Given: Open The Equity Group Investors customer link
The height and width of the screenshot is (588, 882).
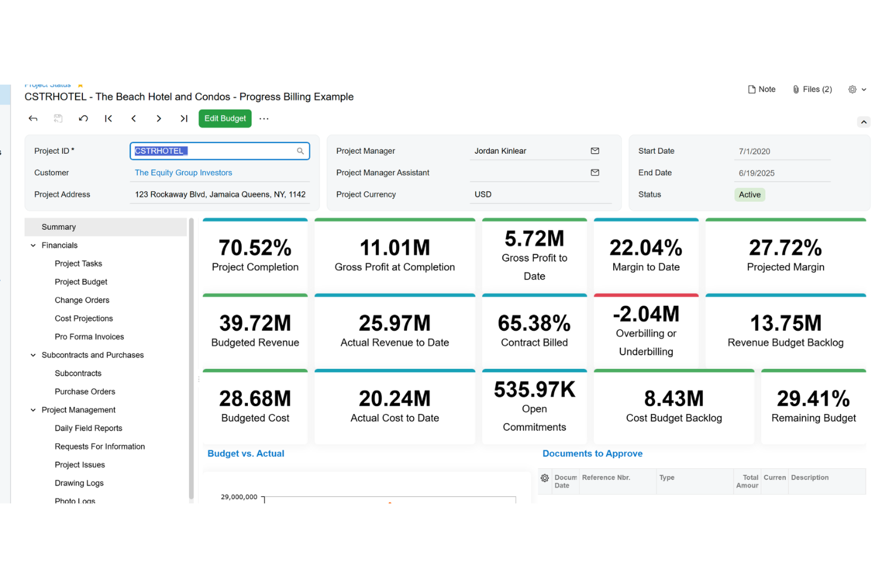Looking at the screenshot, I should 183,172.
